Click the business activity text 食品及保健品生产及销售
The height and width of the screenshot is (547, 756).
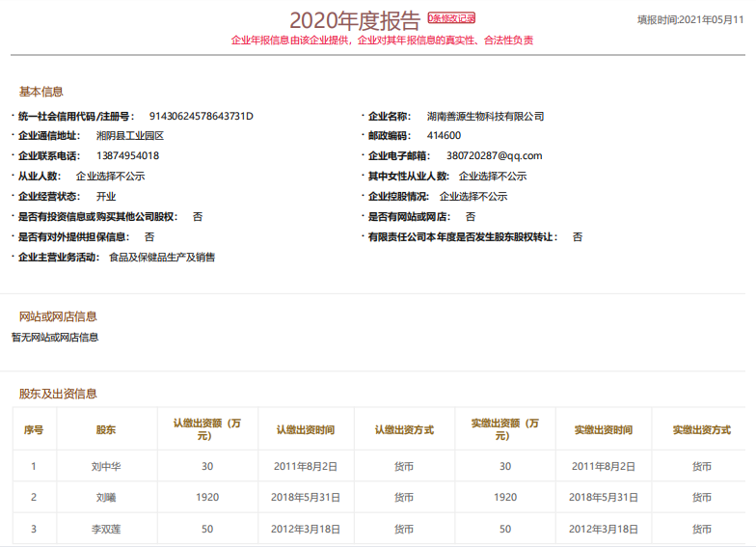click(x=162, y=257)
